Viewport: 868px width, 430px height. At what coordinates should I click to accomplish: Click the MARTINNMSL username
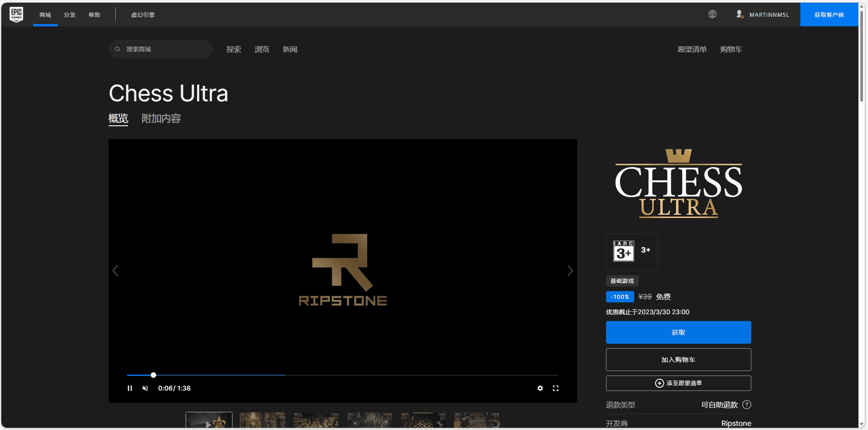tap(769, 15)
